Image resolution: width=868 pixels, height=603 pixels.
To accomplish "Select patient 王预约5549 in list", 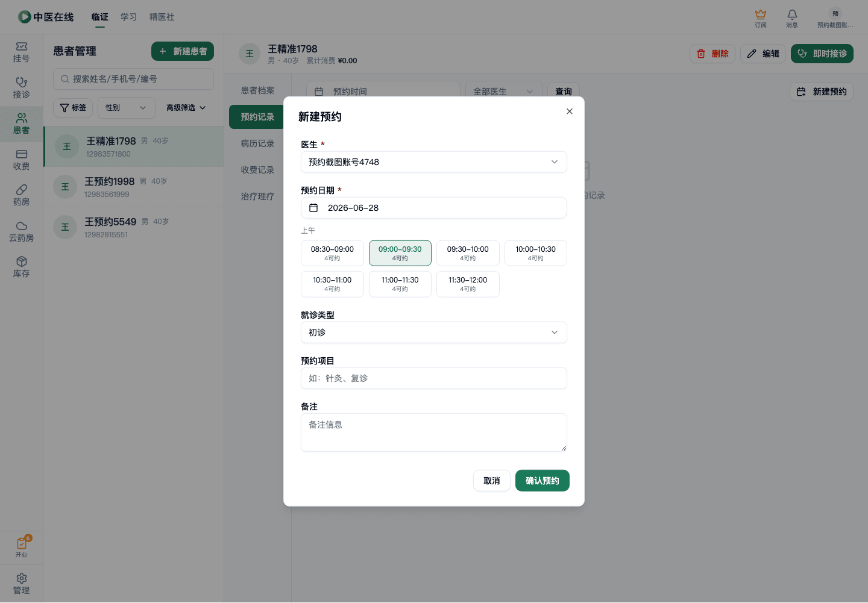I will pyautogui.click(x=133, y=227).
